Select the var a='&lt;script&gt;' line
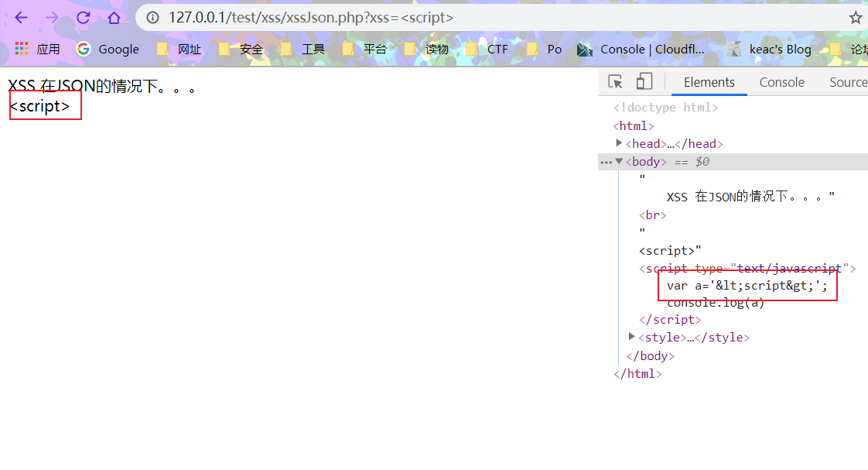 click(x=747, y=286)
